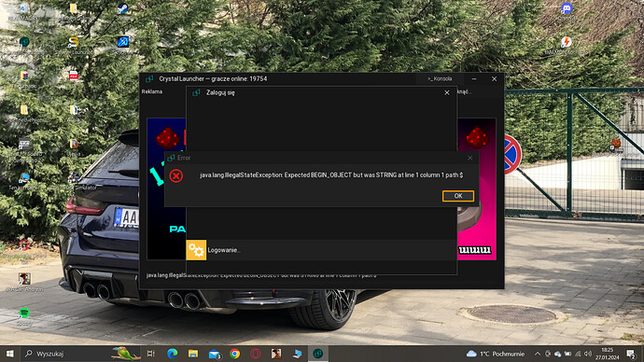Screen dimensions: 644x362
Task: Click OK in the Error dialog
Action: [x=458, y=196]
